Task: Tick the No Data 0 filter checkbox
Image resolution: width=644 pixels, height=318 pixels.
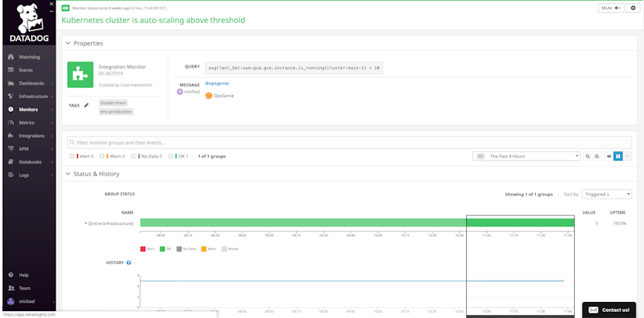Action: (133, 157)
